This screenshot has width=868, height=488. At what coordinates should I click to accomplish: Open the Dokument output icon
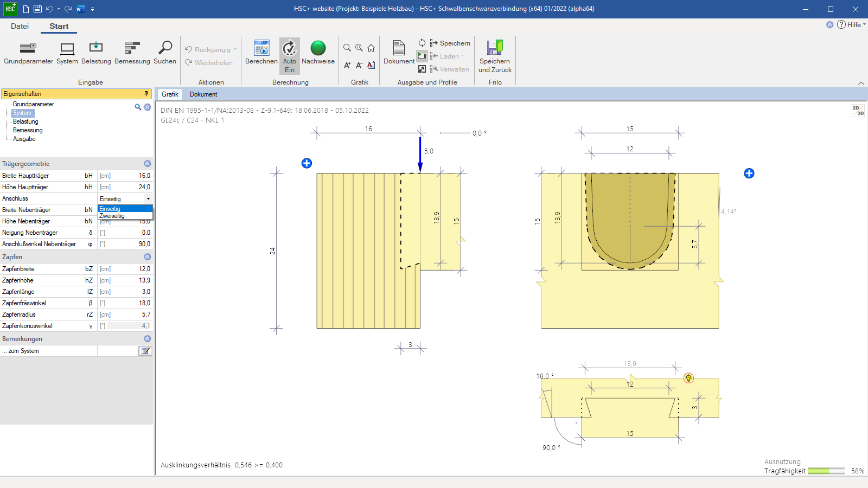(399, 53)
